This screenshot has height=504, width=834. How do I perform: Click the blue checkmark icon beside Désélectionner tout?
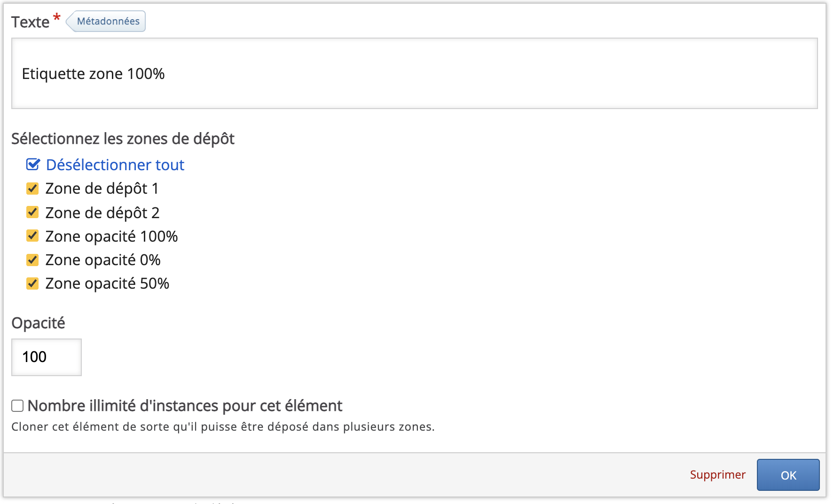click(x=33, y=165)
